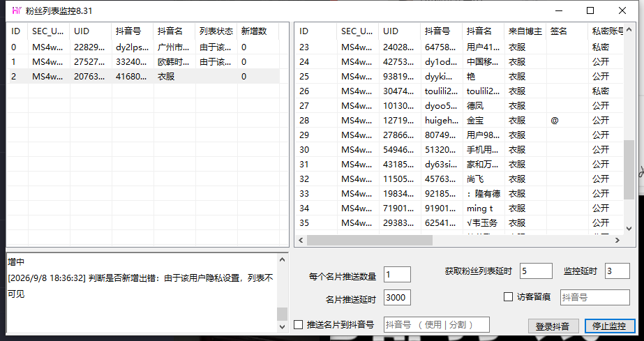The width and height of the screenshot is (644, 341).
Task: Select right row 35 √韦玉务
Action: [x=460, y=223]
